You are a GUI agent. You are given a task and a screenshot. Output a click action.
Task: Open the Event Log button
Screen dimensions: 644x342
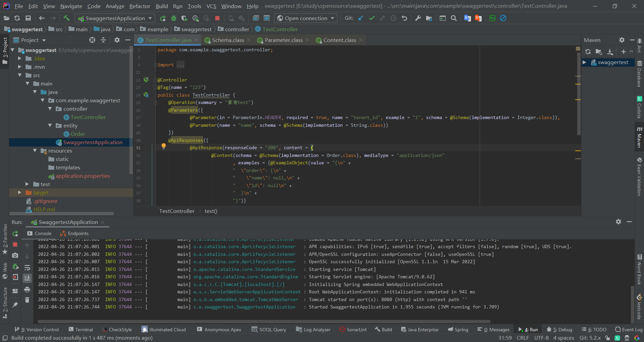tap(629, 330)
